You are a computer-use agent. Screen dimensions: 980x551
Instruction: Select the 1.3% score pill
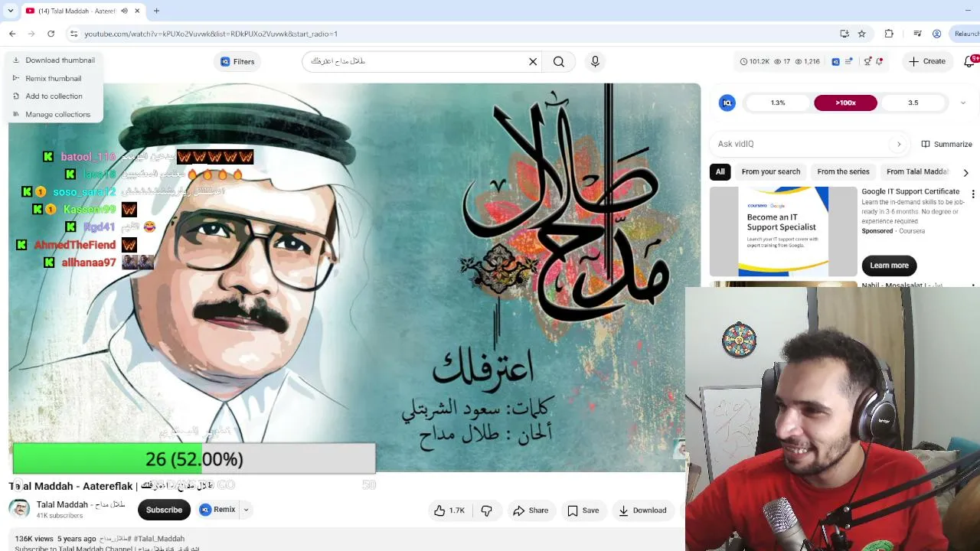[x=778, y=103]
